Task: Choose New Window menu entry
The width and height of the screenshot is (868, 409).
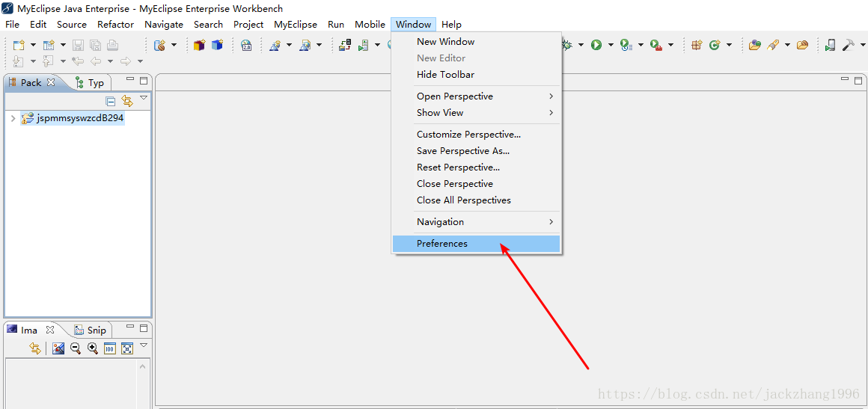Action: coord(476,42)
